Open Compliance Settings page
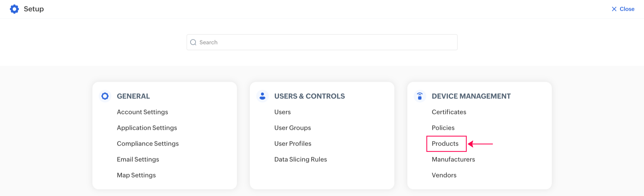Screen dimensions: 644x196 (148, 144)
